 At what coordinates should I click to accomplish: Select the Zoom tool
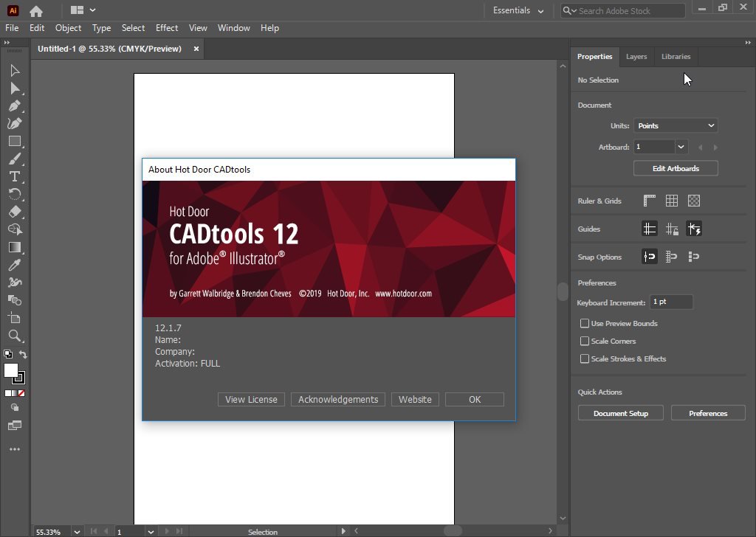click(x=15, y=336)
